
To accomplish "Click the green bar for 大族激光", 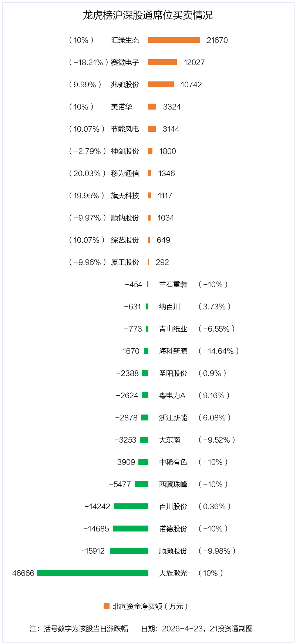I will (x=92, y=573).
